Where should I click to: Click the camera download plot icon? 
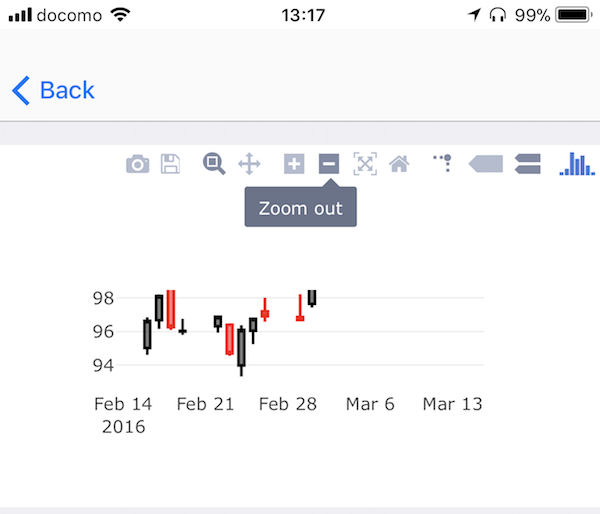coord(137,164)
